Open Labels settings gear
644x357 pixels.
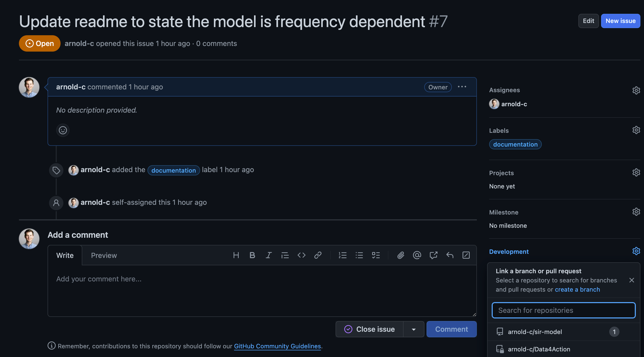tap(636, 130)
